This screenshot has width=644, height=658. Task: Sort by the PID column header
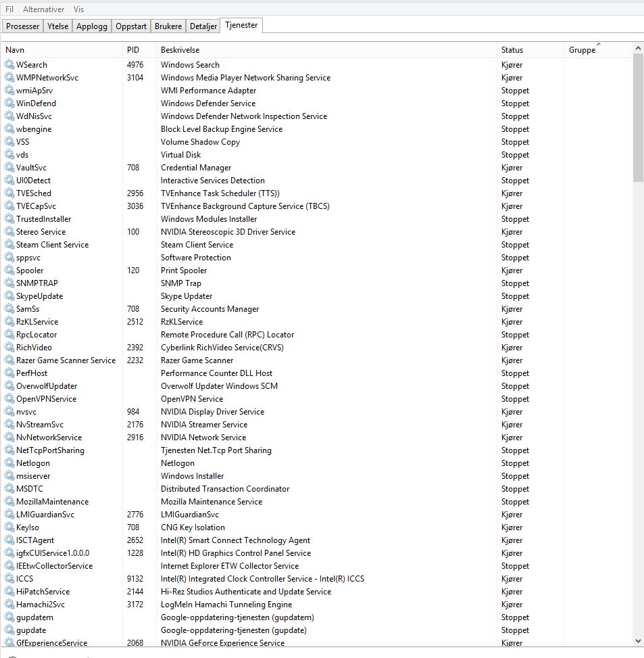point(139,50)
